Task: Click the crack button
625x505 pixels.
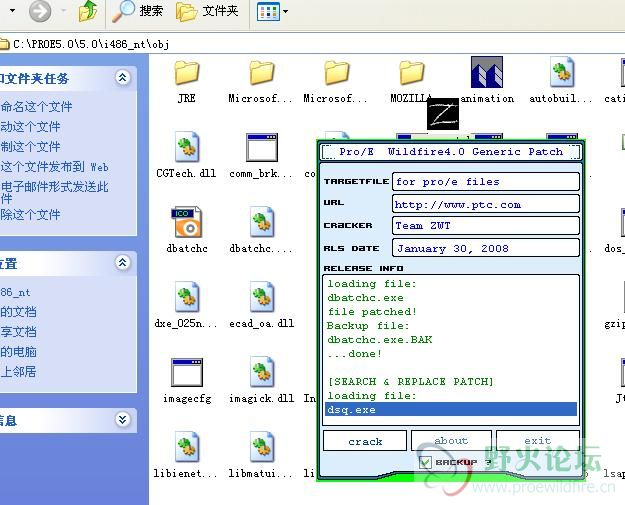Action: [x=365, y=441]
